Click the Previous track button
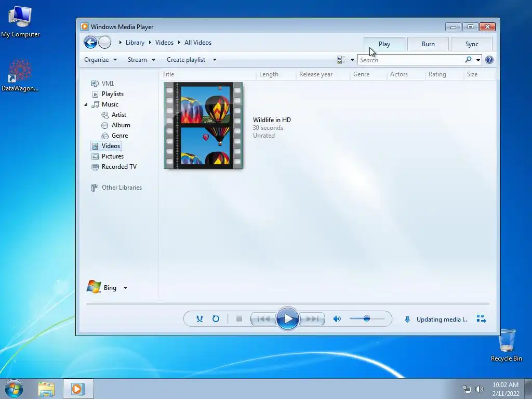 [263, 319]
